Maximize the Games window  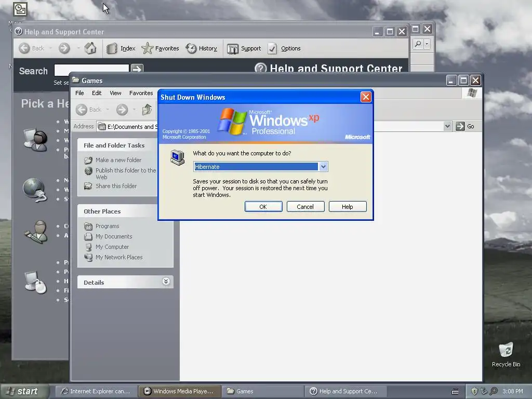[x=463, y=81]
